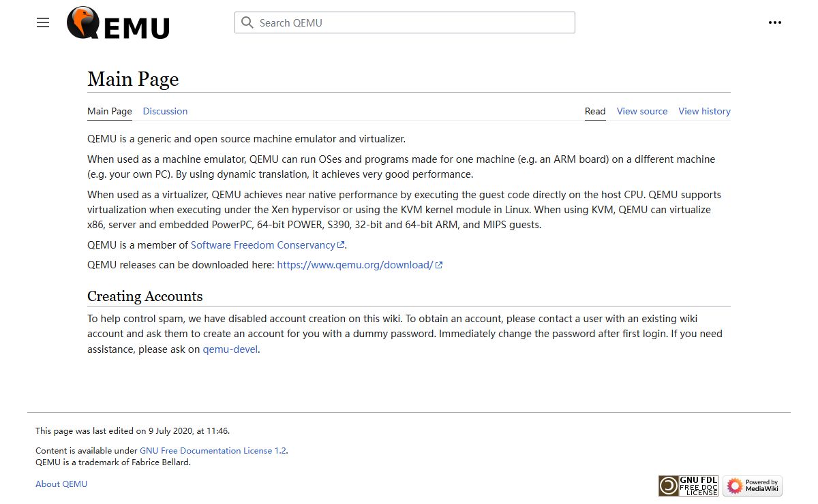
Task: Click the QEMU logo
Action: (118, 22)
